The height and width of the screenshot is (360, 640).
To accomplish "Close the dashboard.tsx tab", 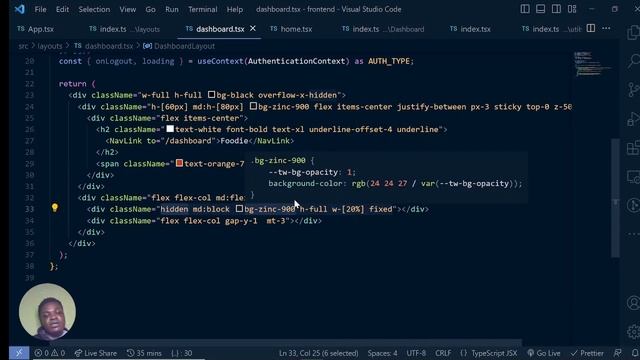I will point(253,28).
